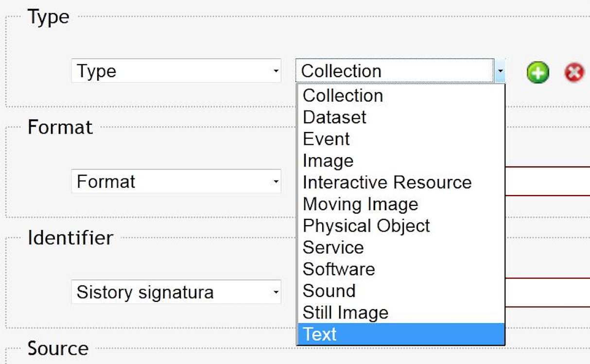Screen dimensions: 590x364
Task: Pick the Sound option
Action: click(x=329, y=291)
